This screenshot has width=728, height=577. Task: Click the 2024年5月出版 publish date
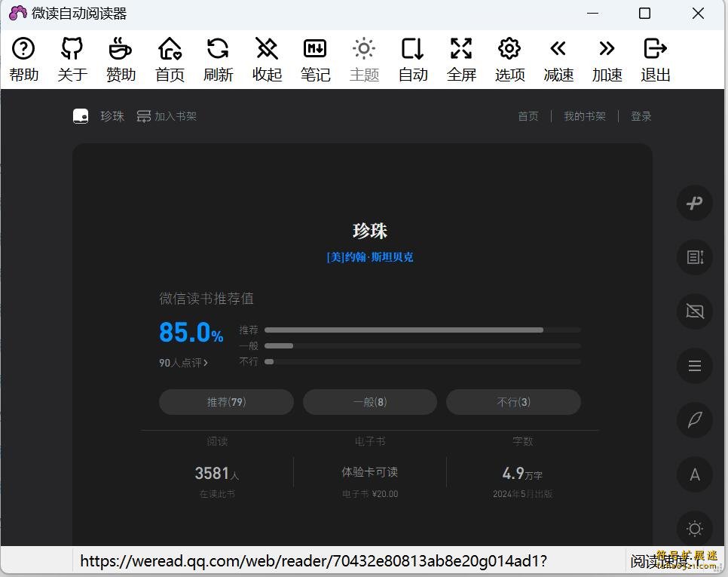[522, 494]
